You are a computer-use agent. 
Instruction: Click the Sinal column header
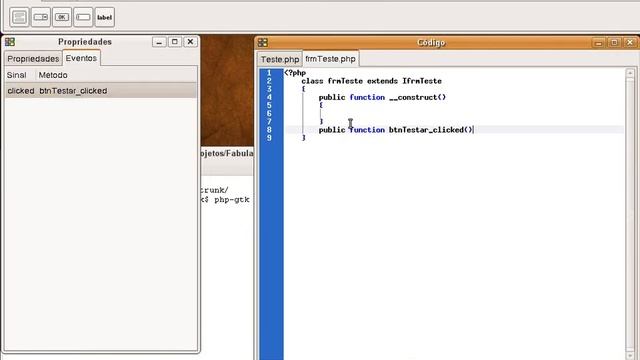[16, 75]
